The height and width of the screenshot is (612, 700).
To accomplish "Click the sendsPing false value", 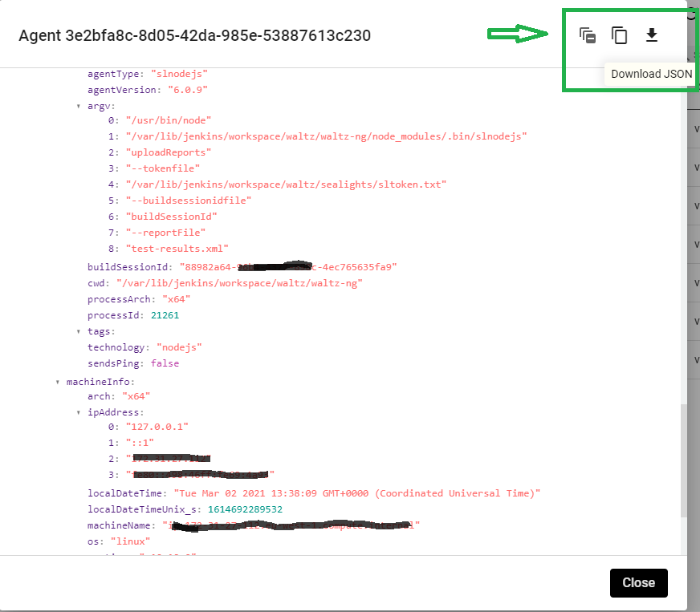I will coord(165,363).
